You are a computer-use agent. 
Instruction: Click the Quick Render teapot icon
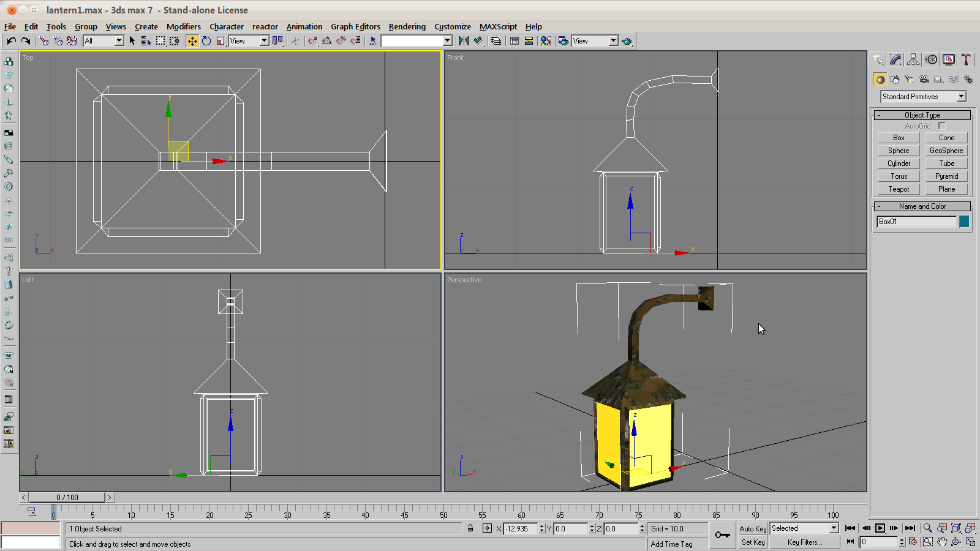(x=627, y=41)
